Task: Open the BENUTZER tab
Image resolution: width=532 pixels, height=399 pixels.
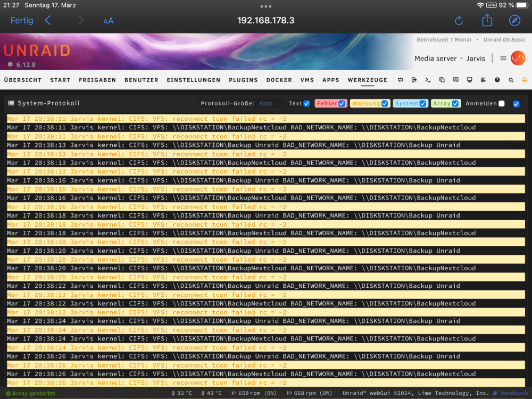Action: 141,80
